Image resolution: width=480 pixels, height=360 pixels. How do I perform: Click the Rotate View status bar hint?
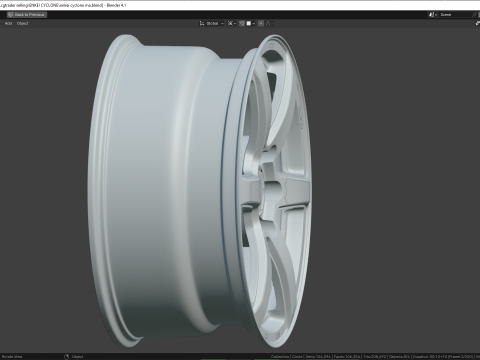point(12,357)
